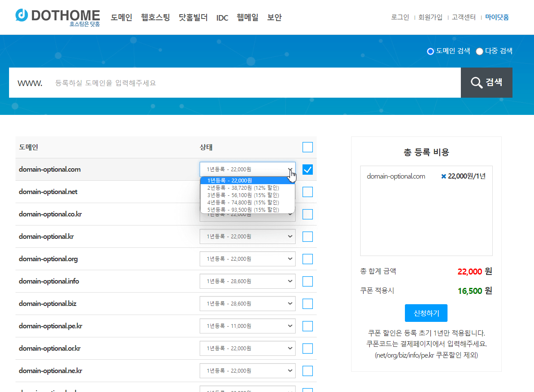This screenshot has height=392, width=534.
Task: Click the 신청하기 button
Action: pyautogui.click(x=426, y=313)
